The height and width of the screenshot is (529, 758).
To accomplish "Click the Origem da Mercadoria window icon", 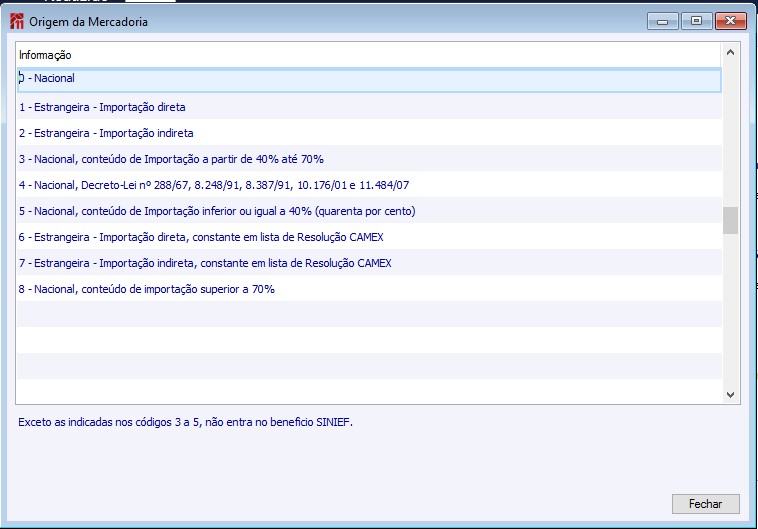I will click(17, 21).
